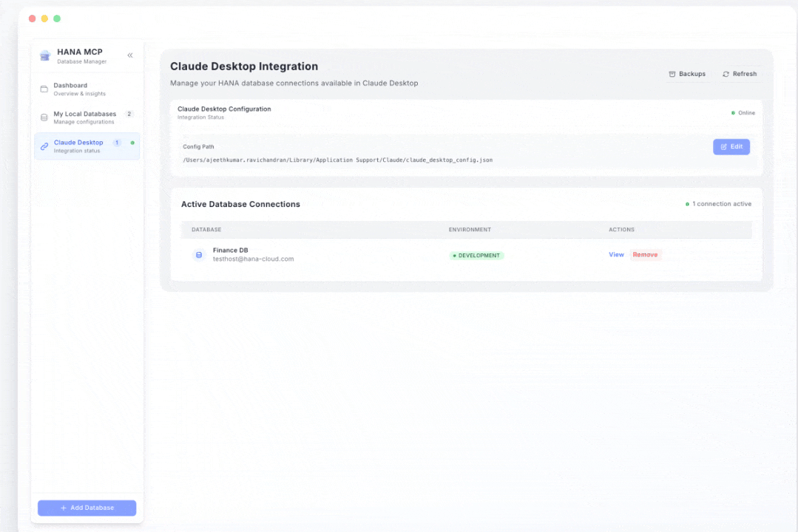Click the yellow minimize window button
Screen dimensions: 798x532
(x=44, y=18)
